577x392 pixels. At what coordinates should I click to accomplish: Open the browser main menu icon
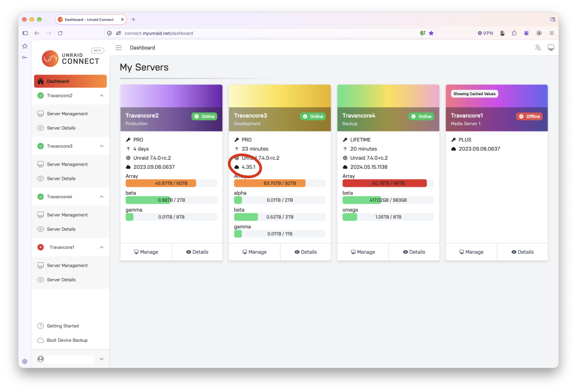click(552, 33)
